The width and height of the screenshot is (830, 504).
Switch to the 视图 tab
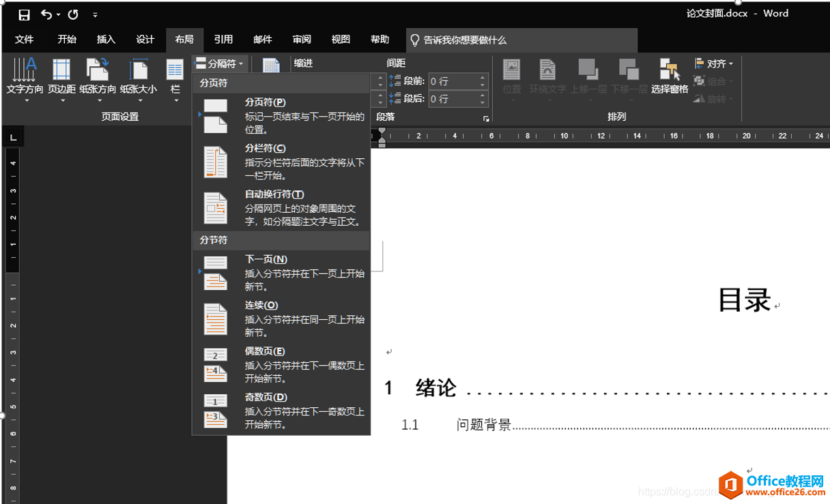click(341, 40)
